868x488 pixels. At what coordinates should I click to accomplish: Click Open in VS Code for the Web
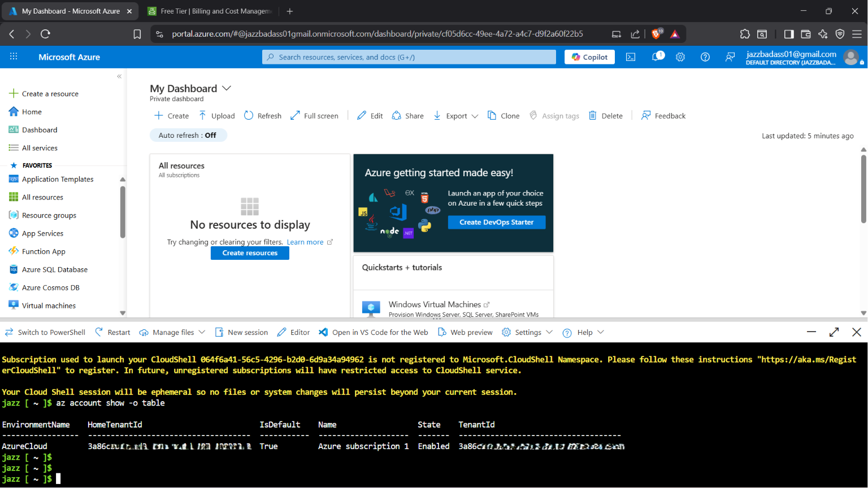(374, 332)
